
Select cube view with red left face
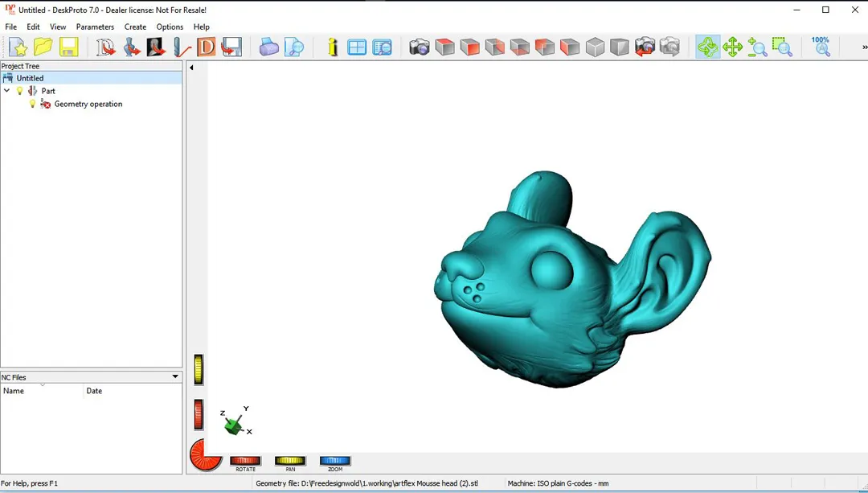point(570,47)
